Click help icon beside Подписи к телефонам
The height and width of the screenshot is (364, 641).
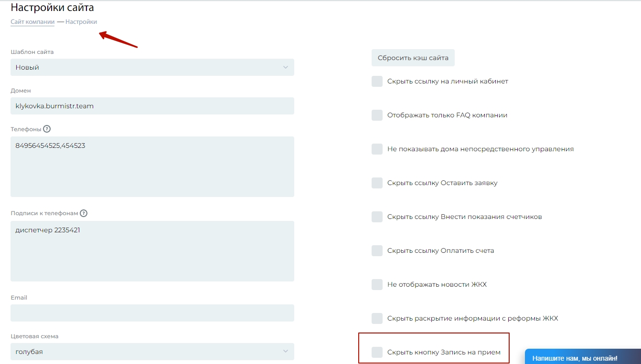click(84, 213)
